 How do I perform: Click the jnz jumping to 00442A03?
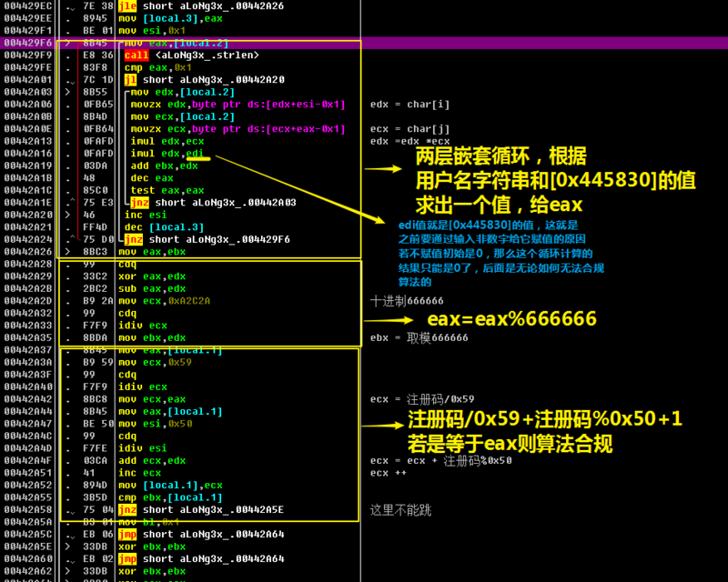[213, 203]
